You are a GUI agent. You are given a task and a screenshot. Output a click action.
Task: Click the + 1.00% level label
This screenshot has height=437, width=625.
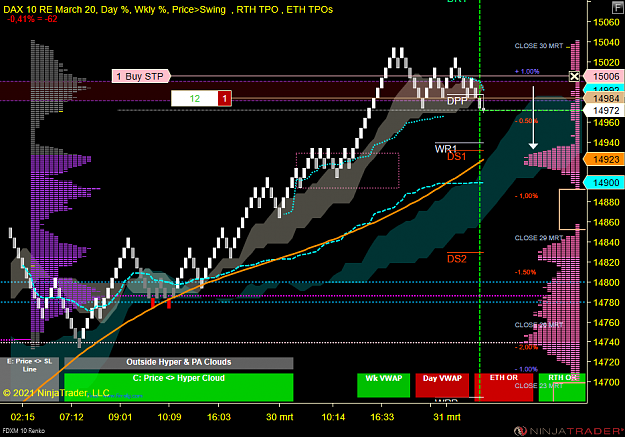527,72
